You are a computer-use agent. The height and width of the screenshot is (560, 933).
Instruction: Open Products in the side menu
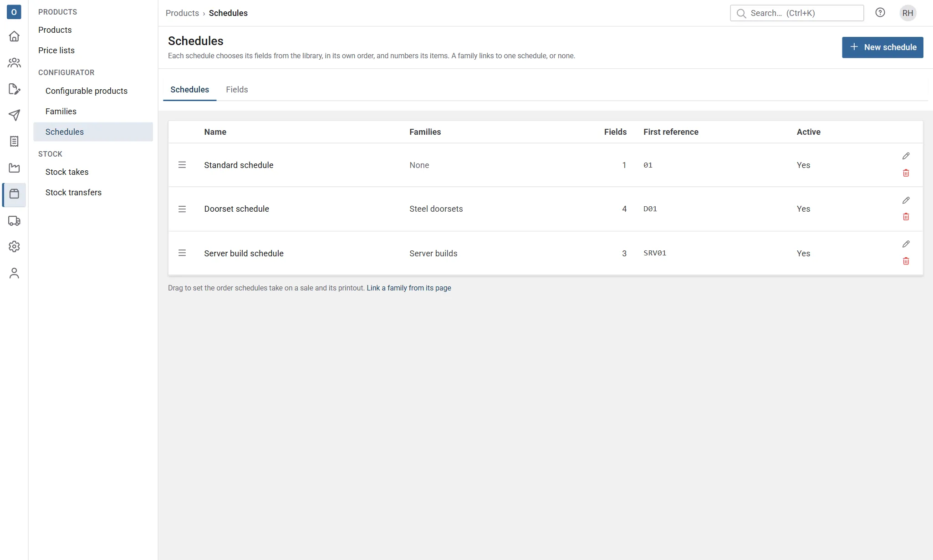55,30
